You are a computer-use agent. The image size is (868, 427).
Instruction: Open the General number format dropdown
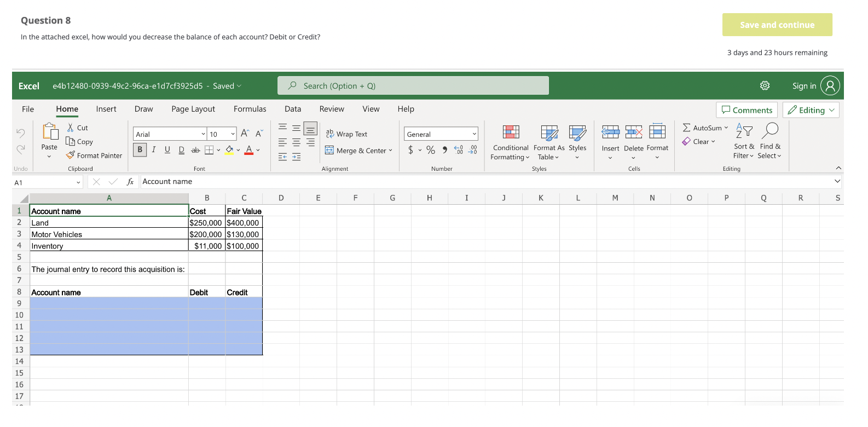tap(474, 134)
